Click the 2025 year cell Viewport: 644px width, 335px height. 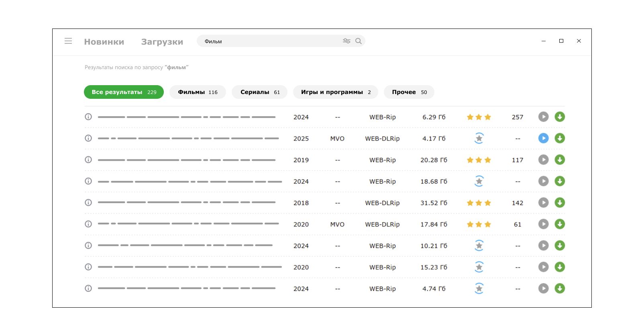[301, 139]
